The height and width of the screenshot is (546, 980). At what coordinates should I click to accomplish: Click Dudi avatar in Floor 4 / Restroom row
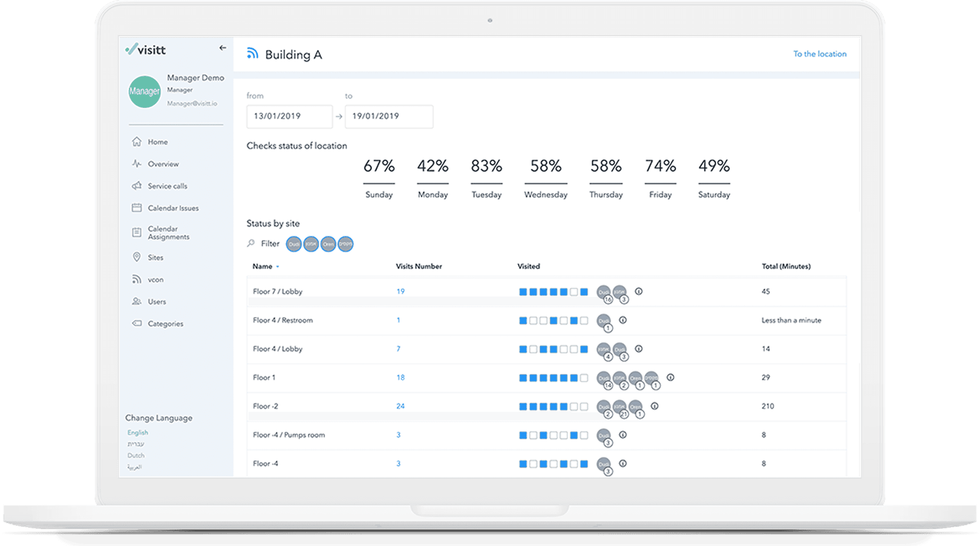coord(604,322)
